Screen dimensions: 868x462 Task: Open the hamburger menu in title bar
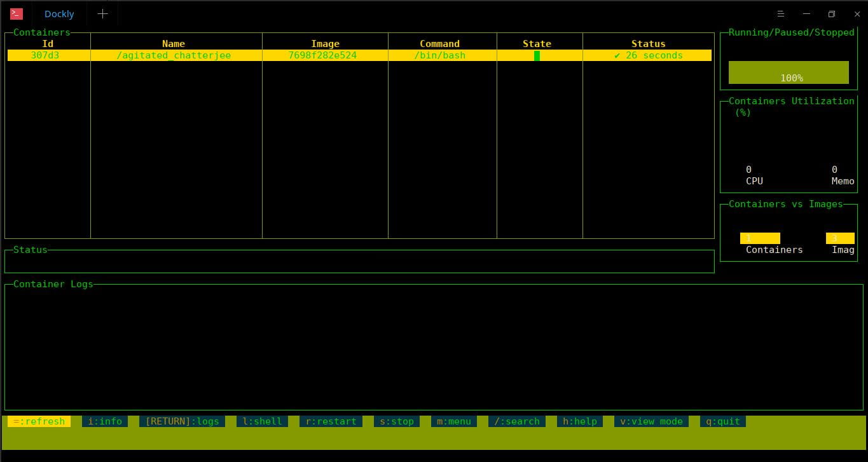781,14
